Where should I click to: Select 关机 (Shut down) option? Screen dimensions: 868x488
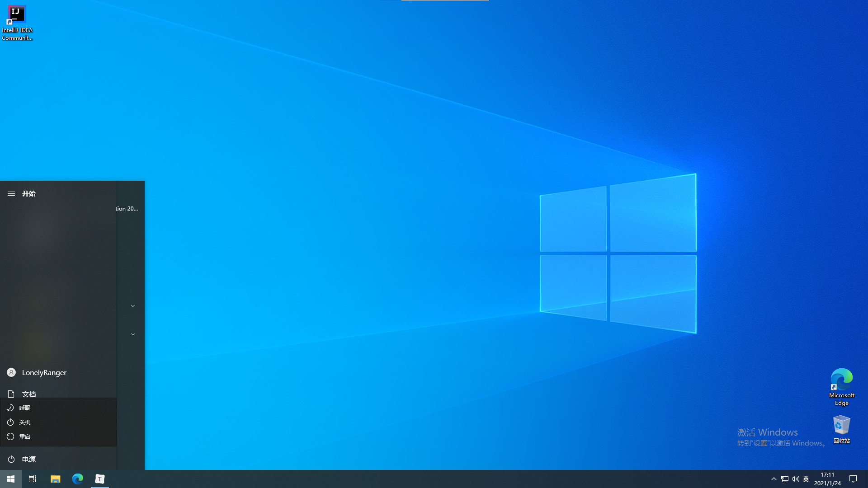tap(25, 422)
